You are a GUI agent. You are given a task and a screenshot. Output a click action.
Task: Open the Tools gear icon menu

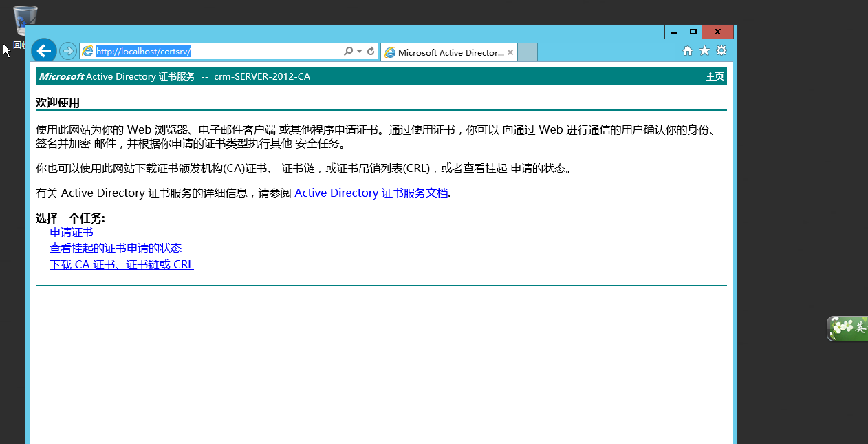pos(721,50)
